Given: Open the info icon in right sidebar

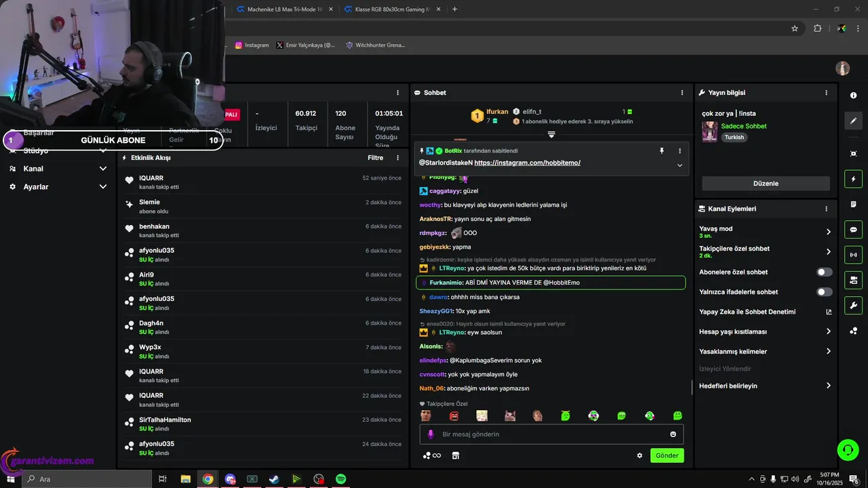Looking at the screenshot, I should tap(853, 96).
